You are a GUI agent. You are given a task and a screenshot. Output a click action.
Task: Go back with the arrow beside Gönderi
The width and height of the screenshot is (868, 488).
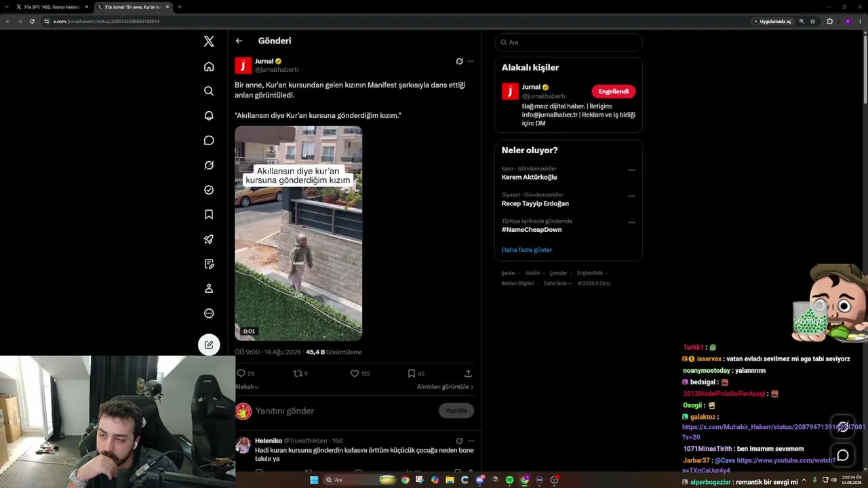click(239, 41)
